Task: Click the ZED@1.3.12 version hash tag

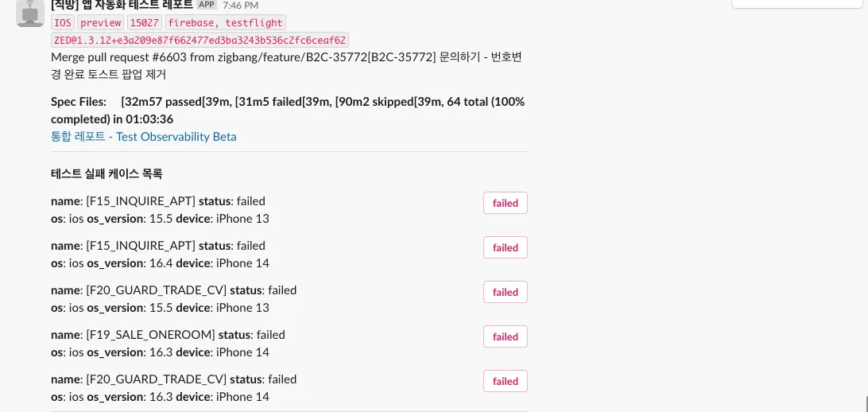Action: [x=200, y=40]
